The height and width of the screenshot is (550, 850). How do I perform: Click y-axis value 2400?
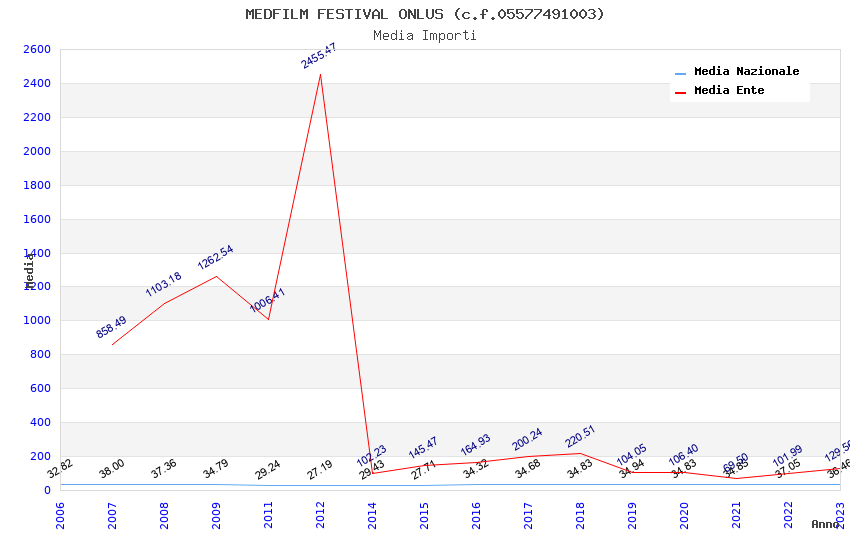click(x=37, y=83)
